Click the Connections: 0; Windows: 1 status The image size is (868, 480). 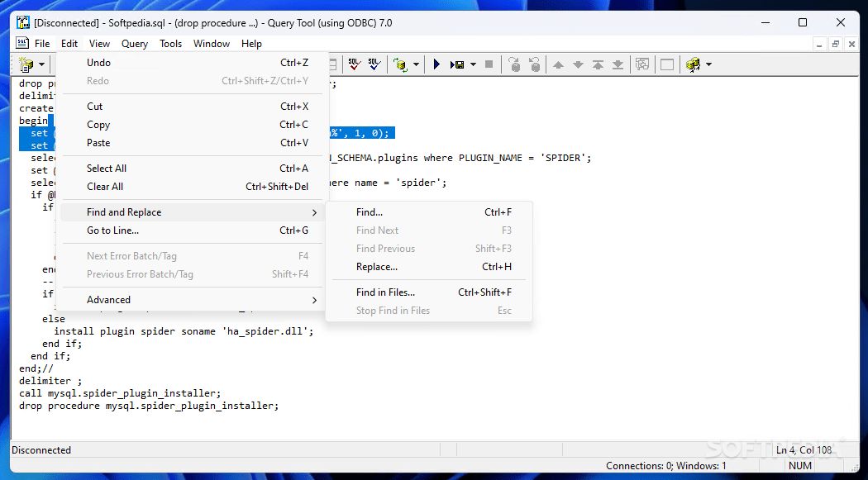[666, 466]
